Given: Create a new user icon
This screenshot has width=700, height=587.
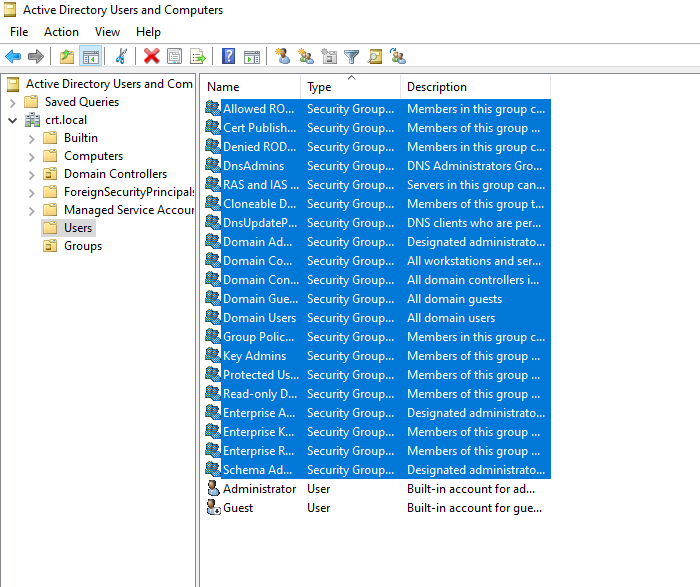Looking at the screenshot, I should [283, 56].
